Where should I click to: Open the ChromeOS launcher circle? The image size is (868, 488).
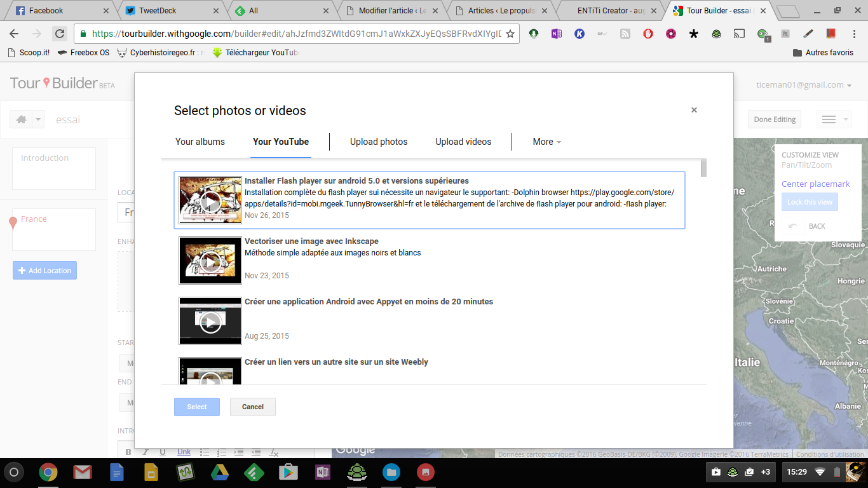click(x=15, y=472)
